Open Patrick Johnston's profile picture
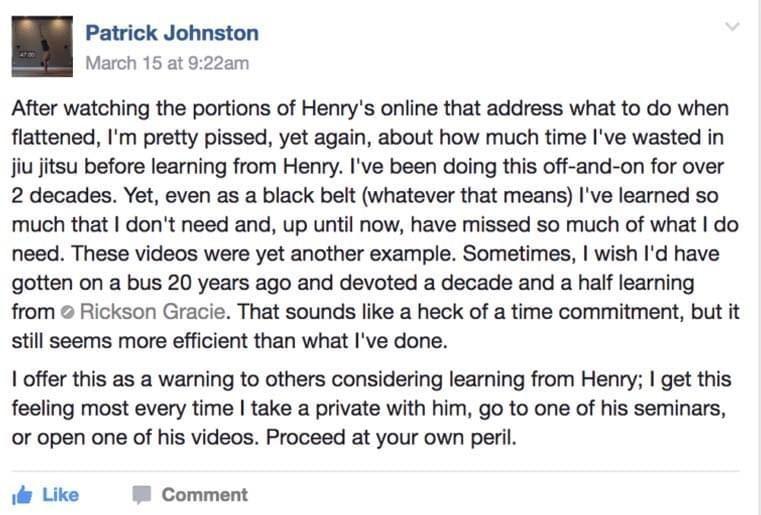Image resolution: width=761 pixels, height=515 pixels. [42, 47]
